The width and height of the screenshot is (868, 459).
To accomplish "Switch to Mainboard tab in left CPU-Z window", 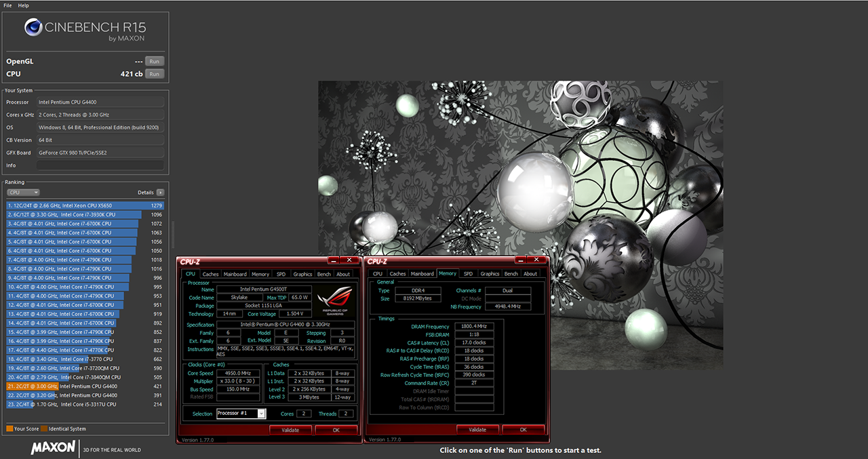I will click(235, 274).
